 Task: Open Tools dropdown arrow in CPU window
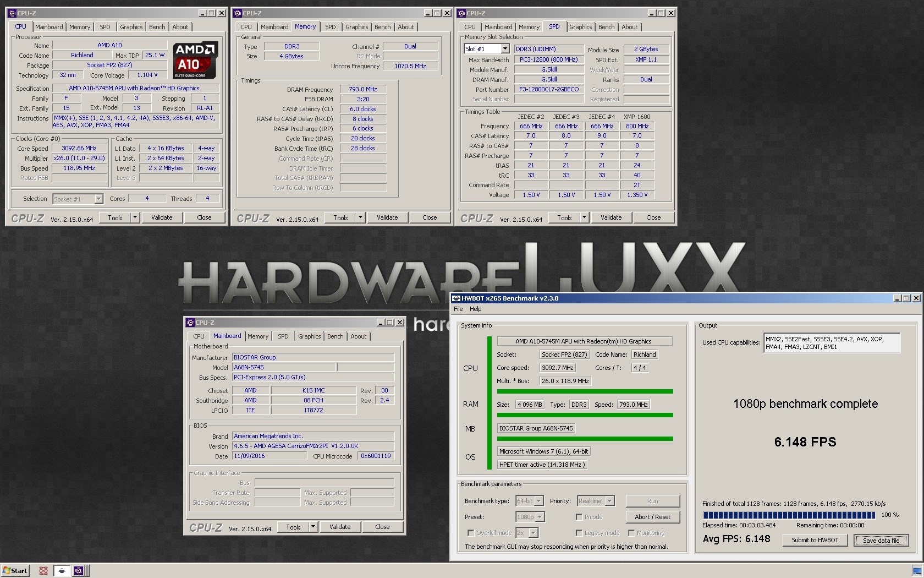[x=135, y=217]
